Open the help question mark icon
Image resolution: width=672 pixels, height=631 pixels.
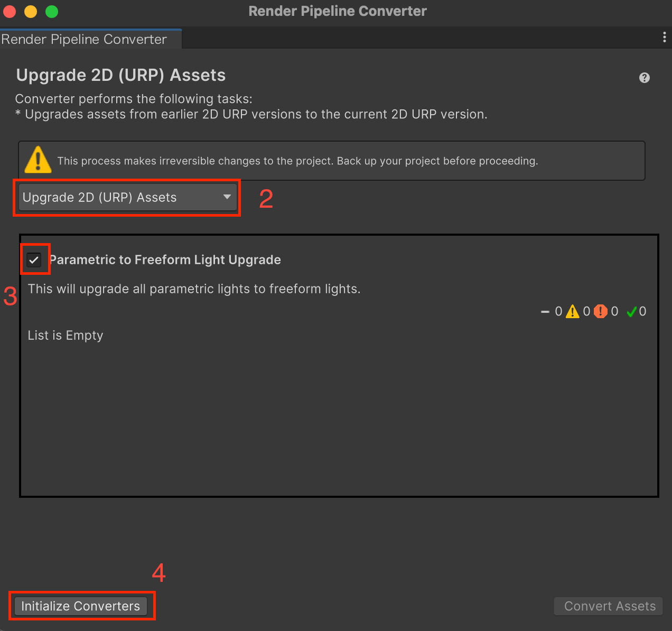[x=644, y=78]
